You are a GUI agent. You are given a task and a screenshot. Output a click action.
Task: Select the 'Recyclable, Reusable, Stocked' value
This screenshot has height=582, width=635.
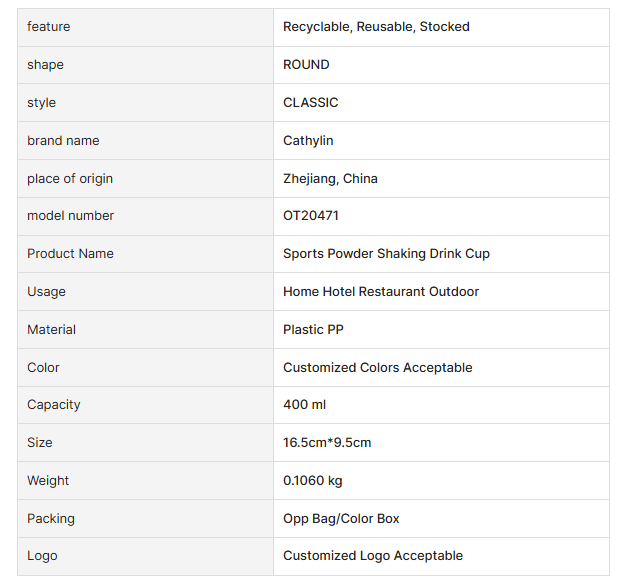tap(376, 27)
